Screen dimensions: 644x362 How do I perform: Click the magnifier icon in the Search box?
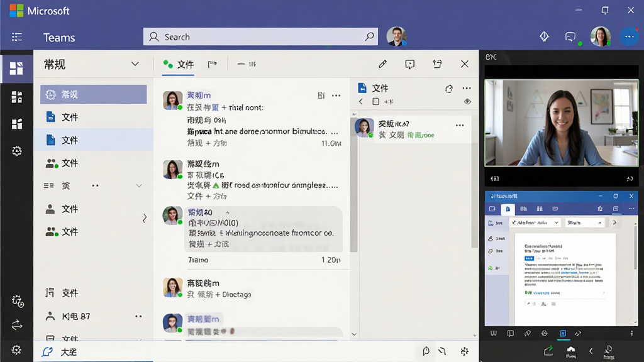[x=369, y=36]
